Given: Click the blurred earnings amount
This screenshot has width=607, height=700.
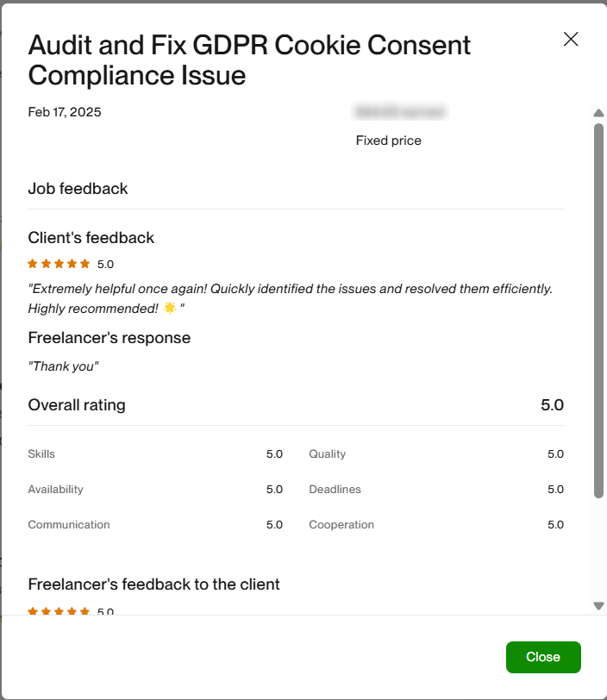Looking at the screenshot, I should coord(401,112).
